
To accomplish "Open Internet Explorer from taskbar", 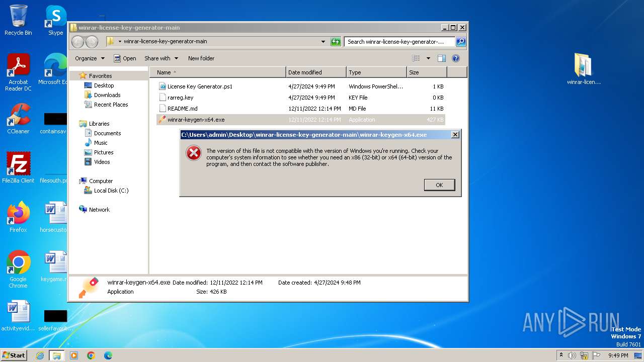I will 40,355.
